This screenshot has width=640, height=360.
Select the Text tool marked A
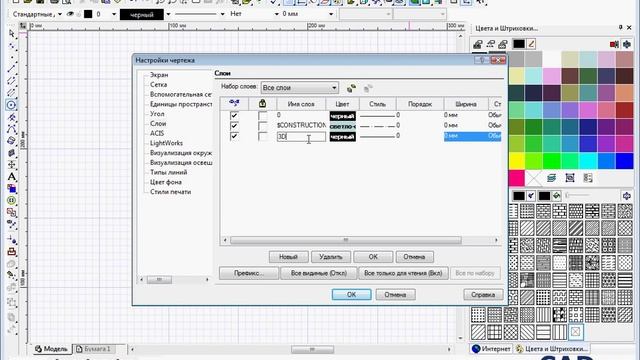coord(11,177)
